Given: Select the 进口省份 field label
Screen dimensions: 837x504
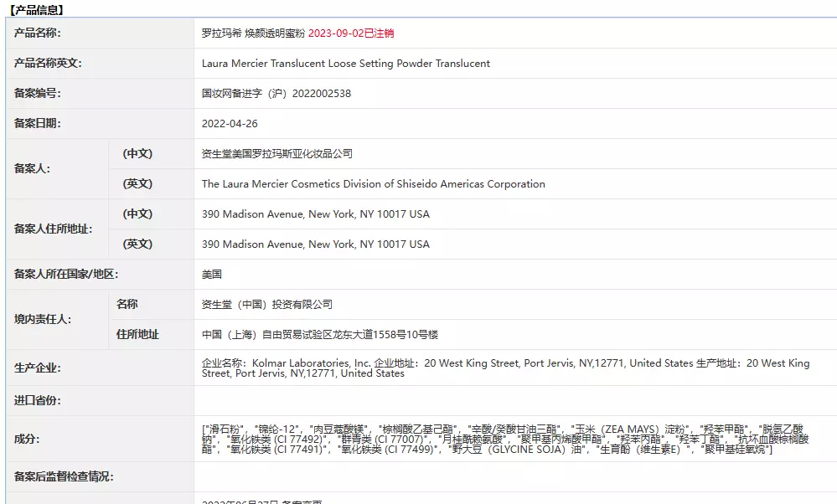Looking at the screenshot, I should pyautogui.click(x=38, y=400).
